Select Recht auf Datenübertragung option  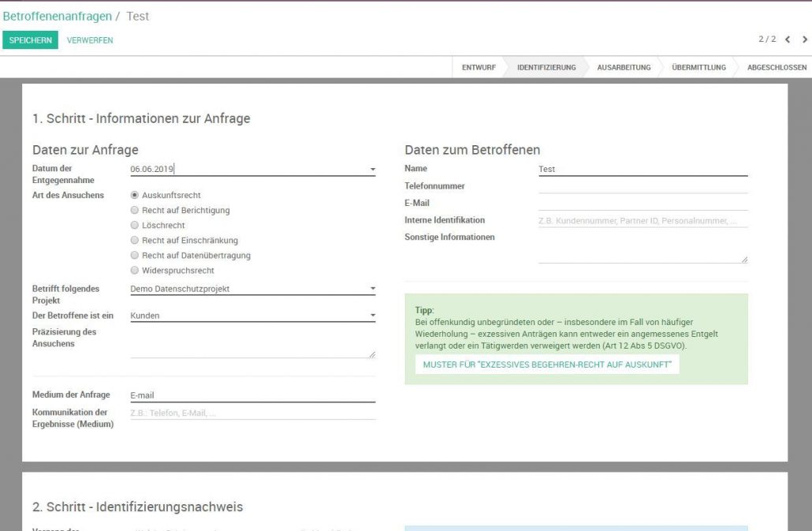coord(135,256)
